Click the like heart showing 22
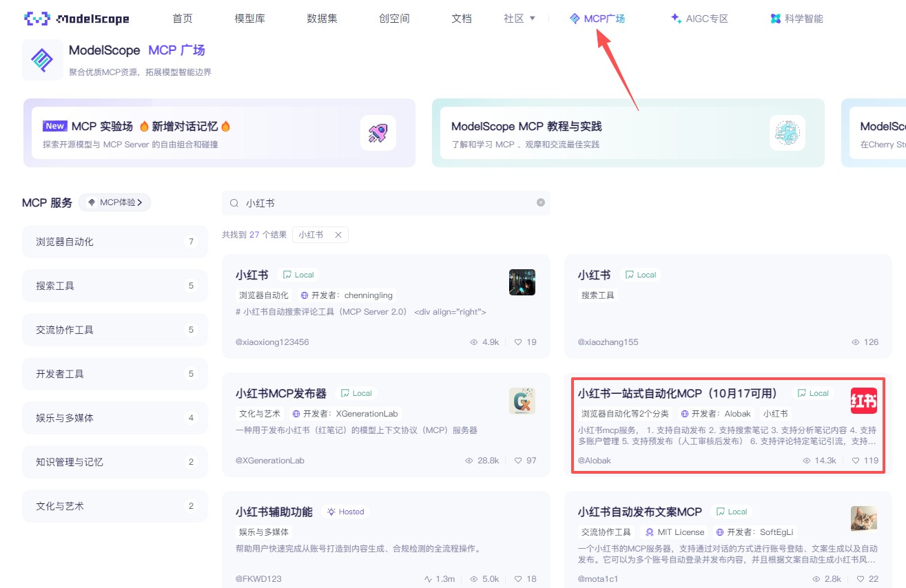Image resolution: width=906 pixels, height=588 pixels. (861, 579)
